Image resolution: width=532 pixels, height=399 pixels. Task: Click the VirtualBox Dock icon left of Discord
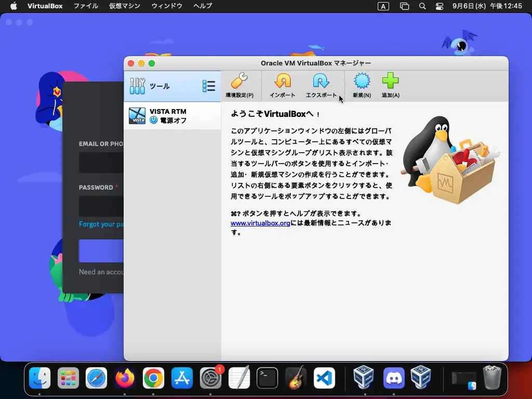click(x=363, y=377)
